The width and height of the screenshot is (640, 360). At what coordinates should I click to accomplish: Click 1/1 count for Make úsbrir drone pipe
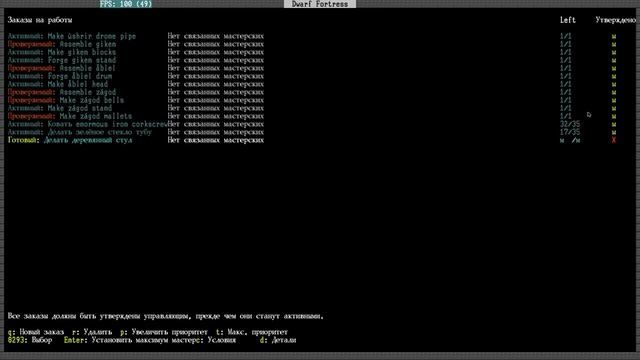(565, 36)
